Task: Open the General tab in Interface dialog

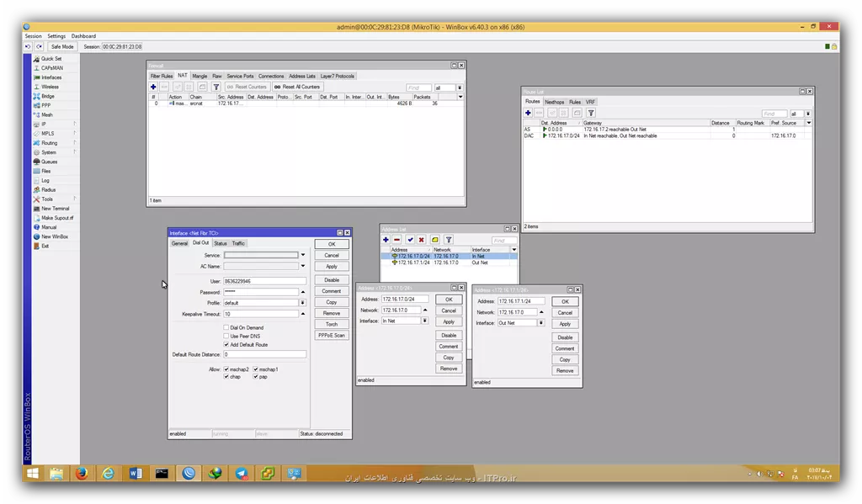Action: [179, 243]
